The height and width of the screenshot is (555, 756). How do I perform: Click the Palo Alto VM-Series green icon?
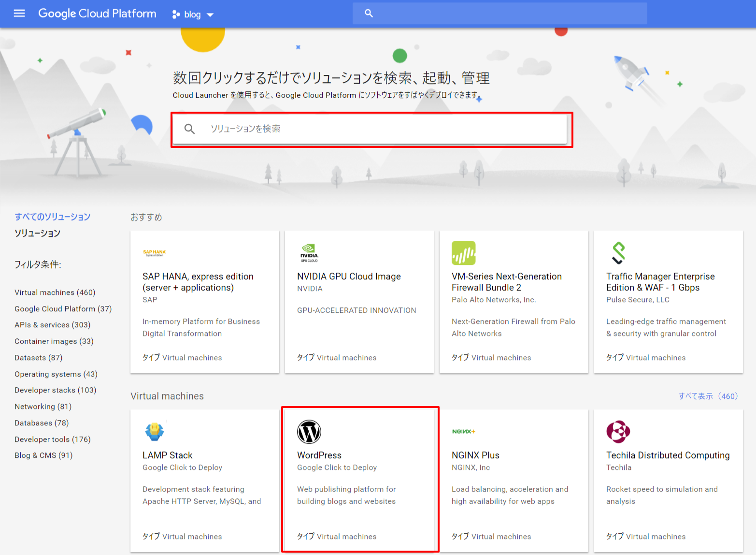464,253
